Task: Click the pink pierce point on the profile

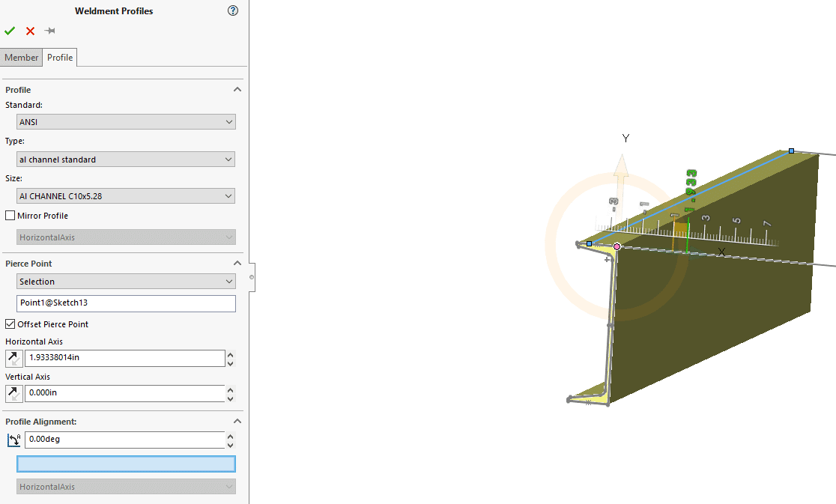Action: 617,246
